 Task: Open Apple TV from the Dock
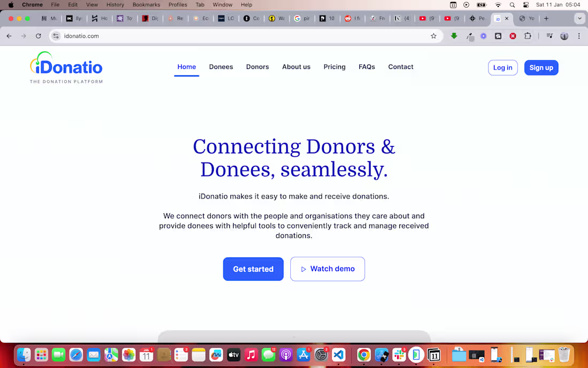coord(234,355)
